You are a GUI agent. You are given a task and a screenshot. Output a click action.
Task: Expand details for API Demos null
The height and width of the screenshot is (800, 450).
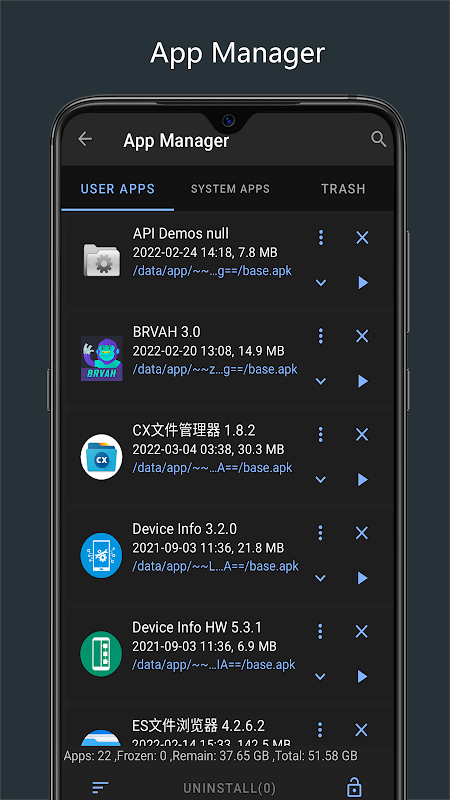(321, 282)
